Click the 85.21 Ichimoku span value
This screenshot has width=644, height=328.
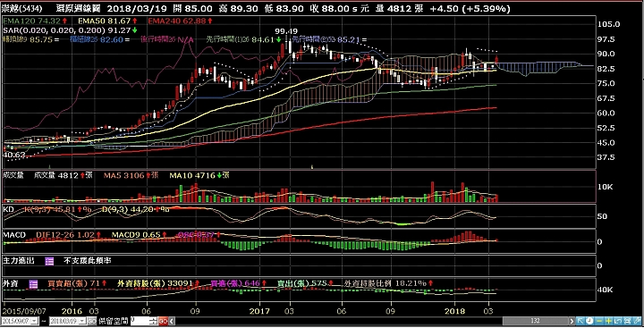coord(347,40)
